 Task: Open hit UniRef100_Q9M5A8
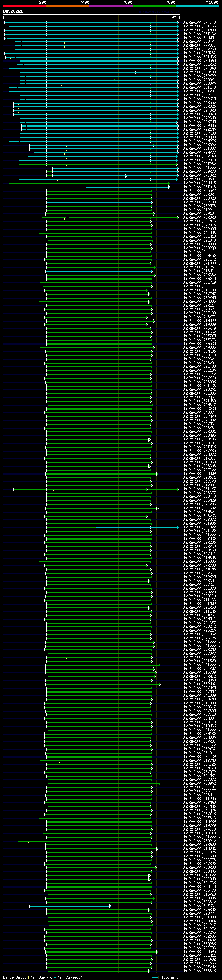point(199,60)
